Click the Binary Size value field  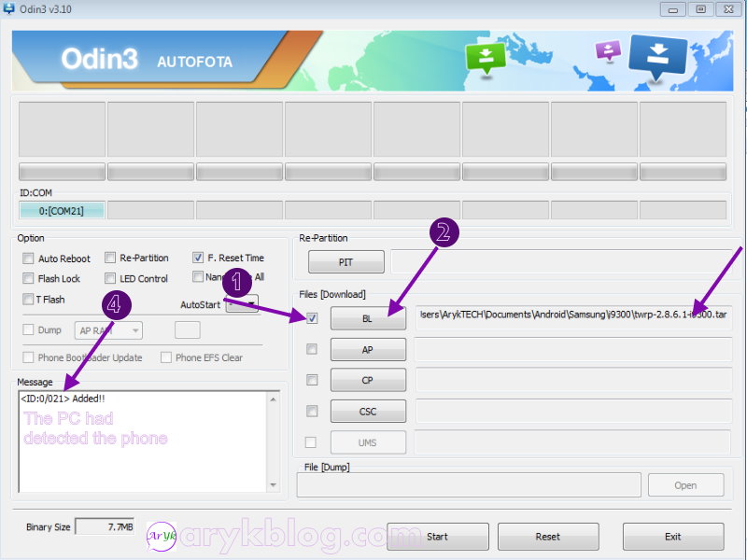[x=105, y=526]
